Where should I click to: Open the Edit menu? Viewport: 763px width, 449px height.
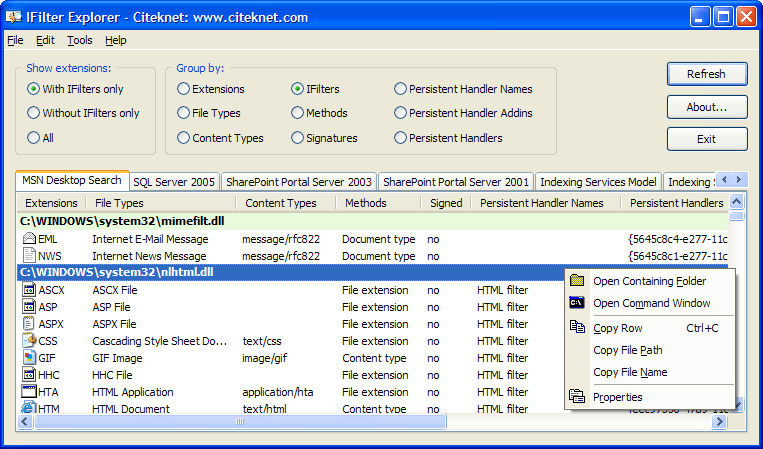pyautogui.click(x=45, y=40)
